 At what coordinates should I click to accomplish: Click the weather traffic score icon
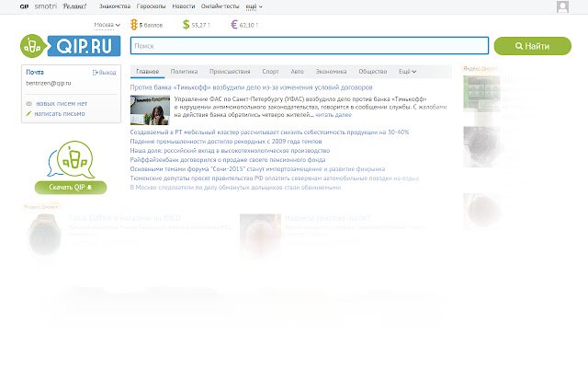(x=134, y=25)
